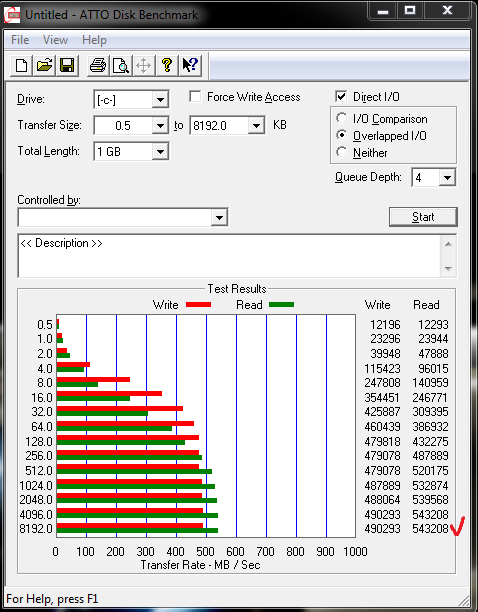The height and width of the screenshot is (612, 478).
Task: Click write value 354451 in 16.0 row
Action: coord(382,398)
